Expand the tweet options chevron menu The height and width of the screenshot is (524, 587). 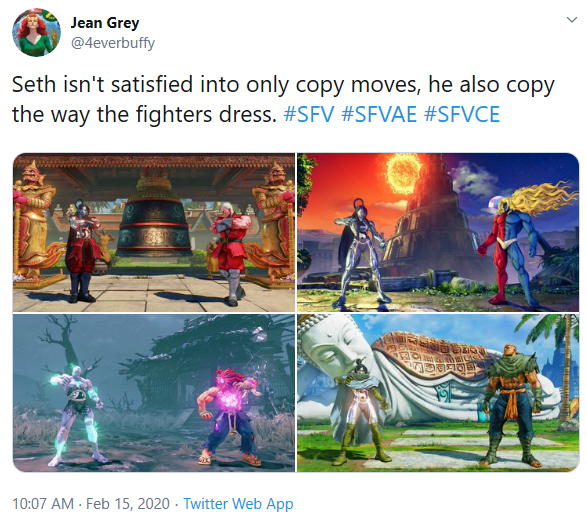click(572, 19)
